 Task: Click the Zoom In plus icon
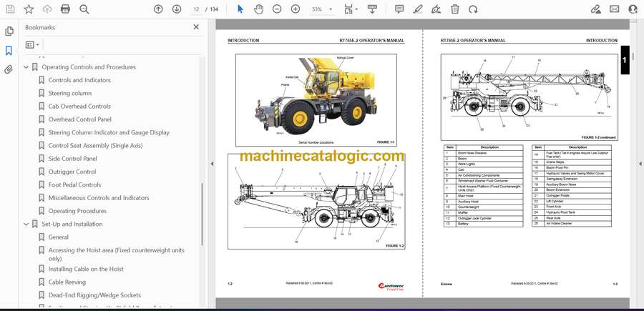click(x=296, y=9)
